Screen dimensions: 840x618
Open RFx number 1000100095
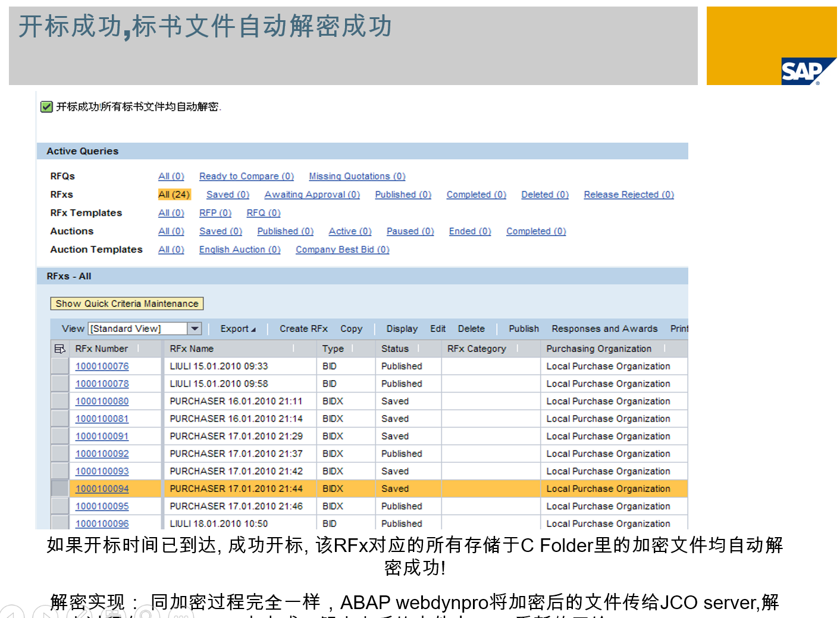(x=102, y=506)
